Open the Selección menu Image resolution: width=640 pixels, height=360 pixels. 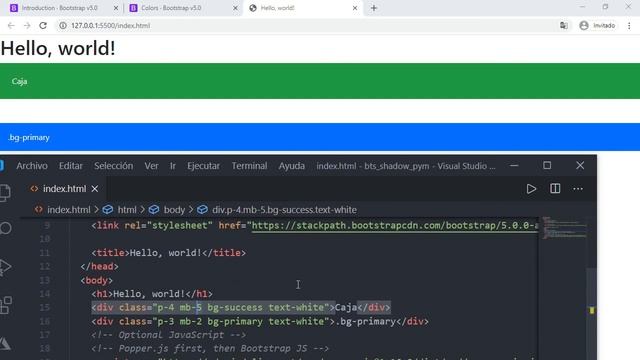tap(113, 166)
